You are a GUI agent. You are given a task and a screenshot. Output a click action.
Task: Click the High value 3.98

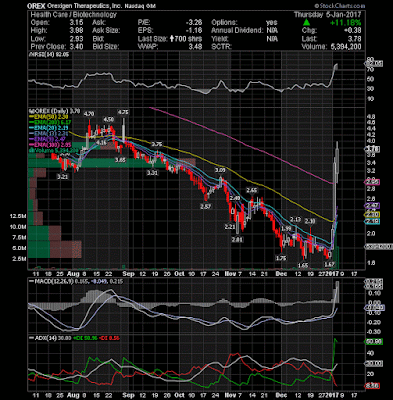[77, 31]
